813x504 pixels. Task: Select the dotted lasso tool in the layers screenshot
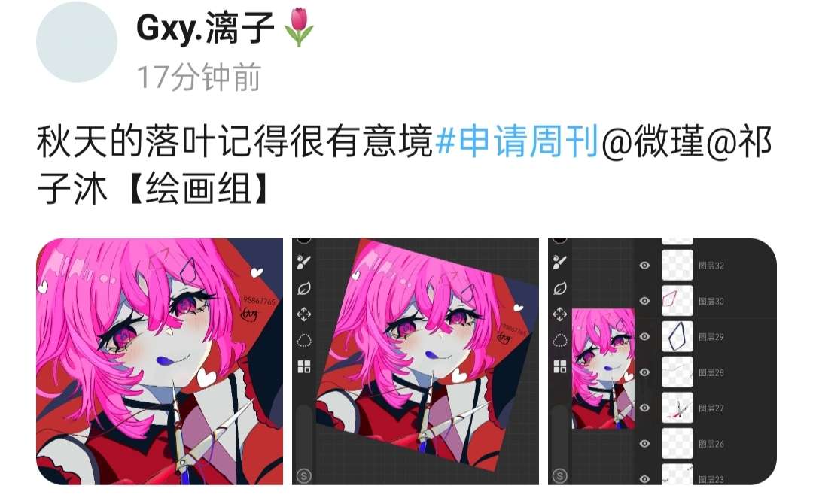(559, 340)
